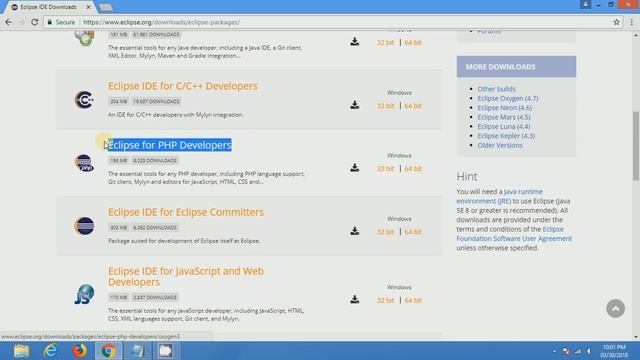Open the Other builds link
This screenshot has height=360, width=640.
496,89
